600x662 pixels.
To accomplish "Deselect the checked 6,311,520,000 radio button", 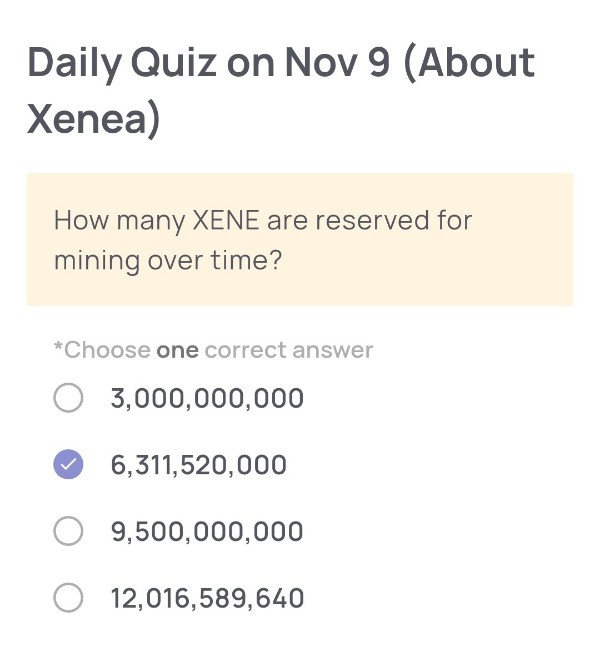I will pyautogui.click(x=68, y=465).
